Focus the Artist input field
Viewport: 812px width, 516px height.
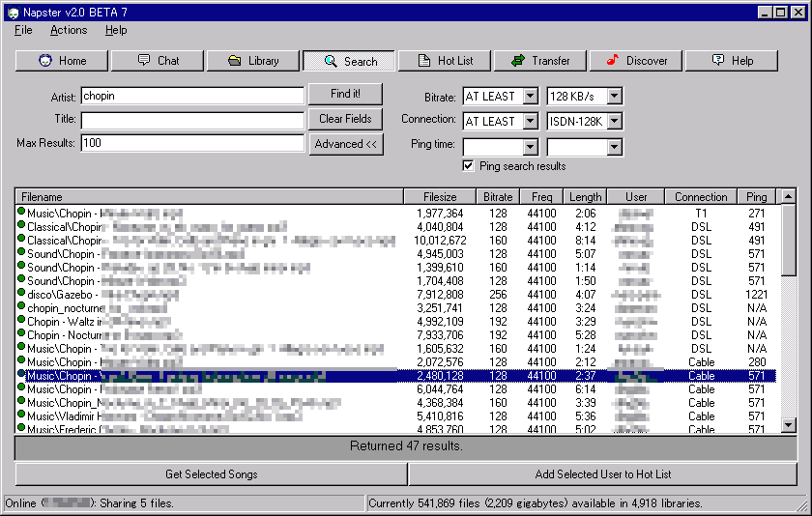[192, 96]
